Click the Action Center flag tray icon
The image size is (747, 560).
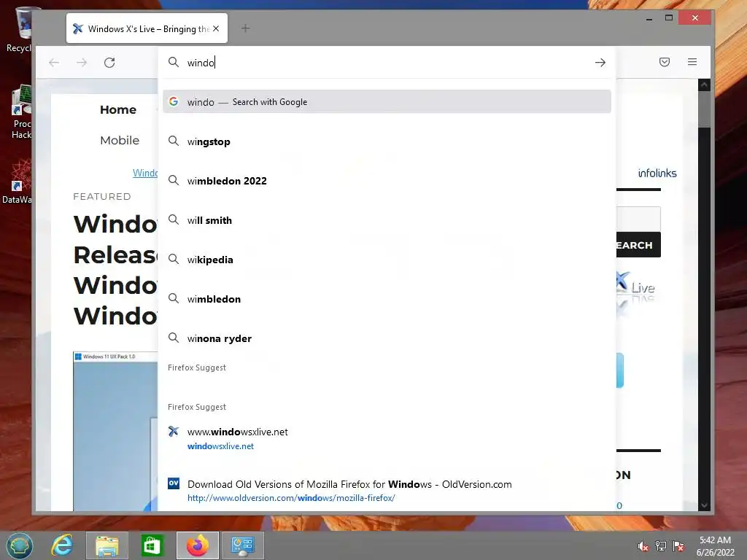click(x=678, y=546)
